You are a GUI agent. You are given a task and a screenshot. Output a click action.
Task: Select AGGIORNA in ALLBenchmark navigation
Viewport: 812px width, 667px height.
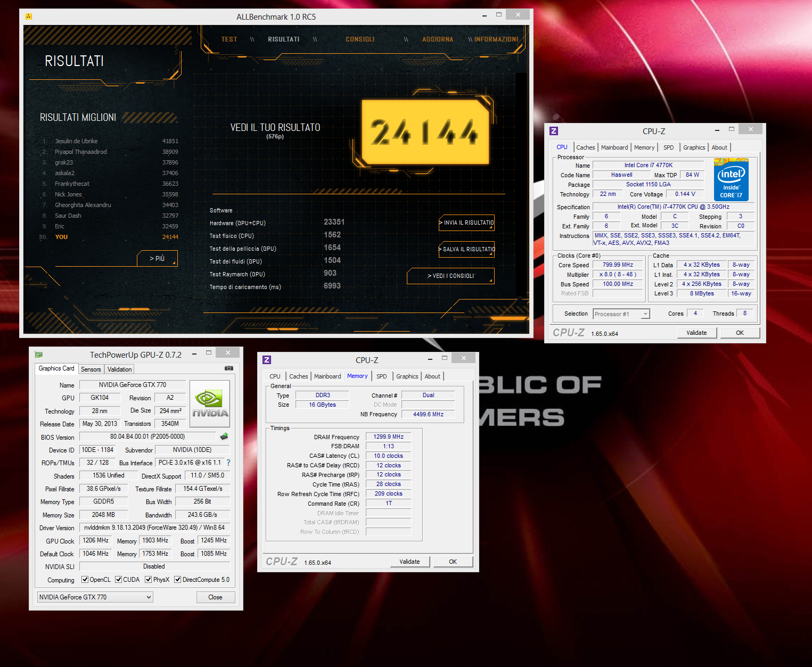438,39
